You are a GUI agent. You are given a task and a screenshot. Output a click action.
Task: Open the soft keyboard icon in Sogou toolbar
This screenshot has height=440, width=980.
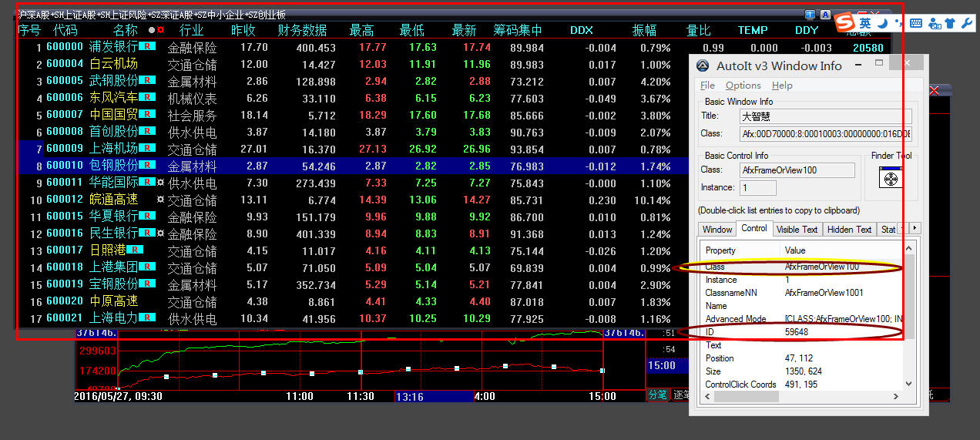(x=915, y=23)
